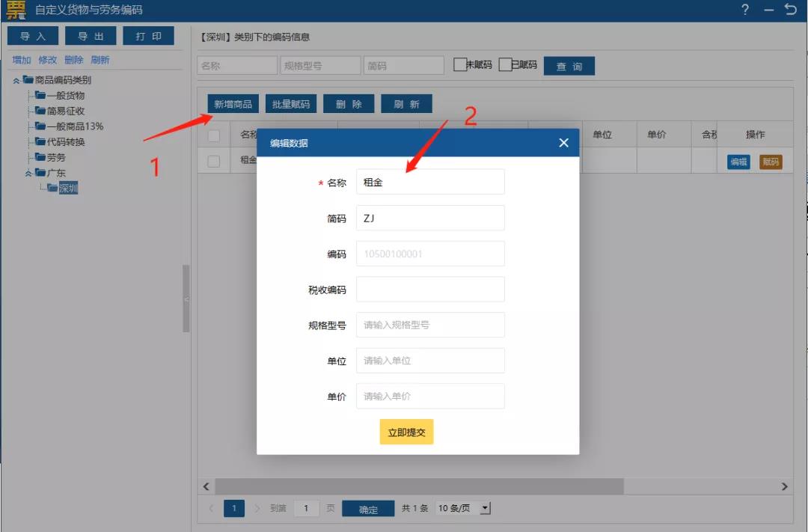Click the 导出 button
This screenshot has width=808, height=532.
coord(91,36)
